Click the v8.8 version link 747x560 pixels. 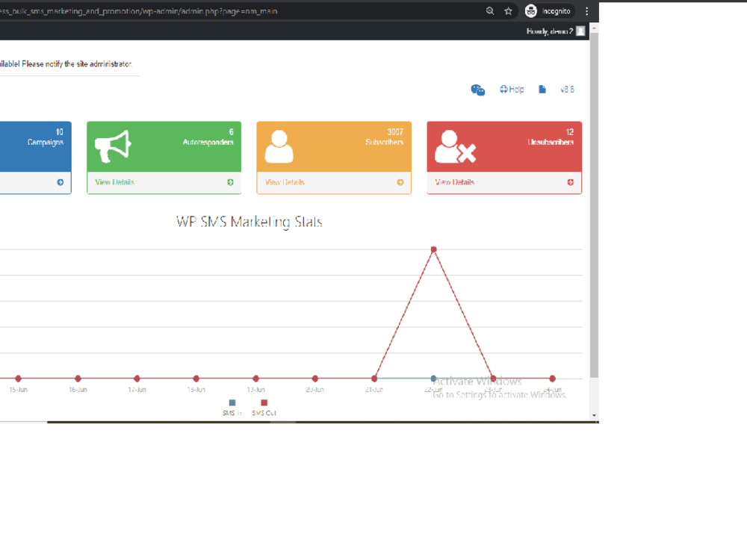(567, 89)
